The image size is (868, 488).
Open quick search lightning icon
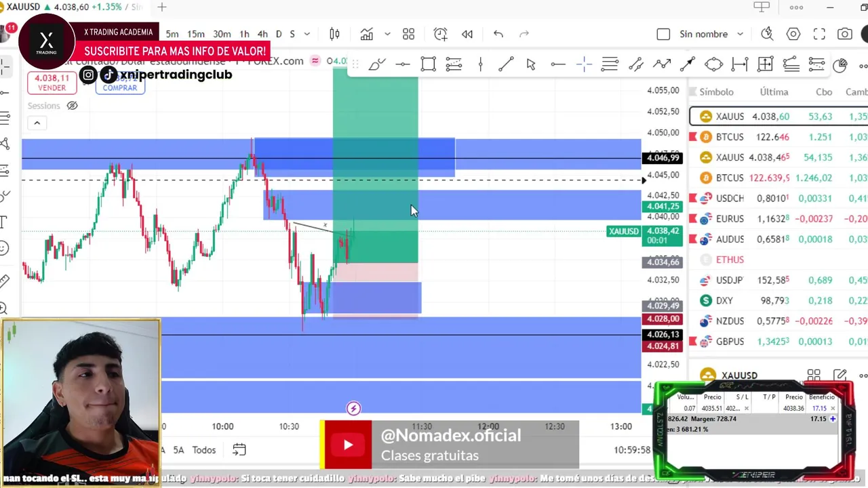[767, 34]
